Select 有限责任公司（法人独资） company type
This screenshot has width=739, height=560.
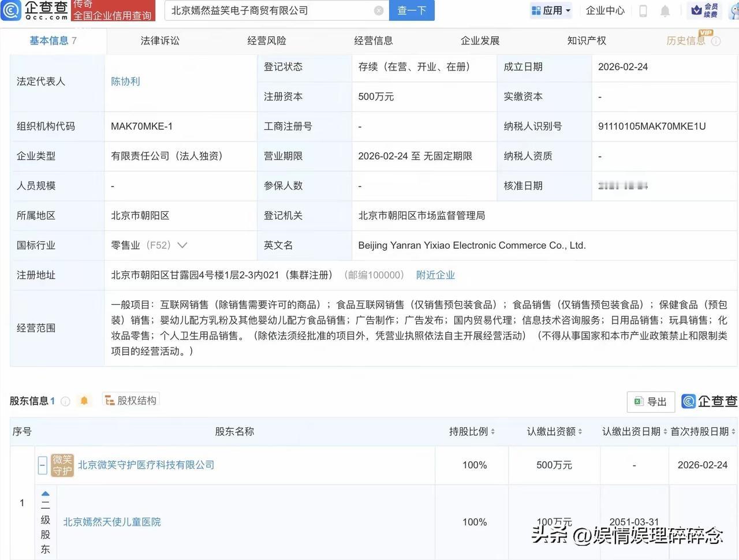click(167, 156)
